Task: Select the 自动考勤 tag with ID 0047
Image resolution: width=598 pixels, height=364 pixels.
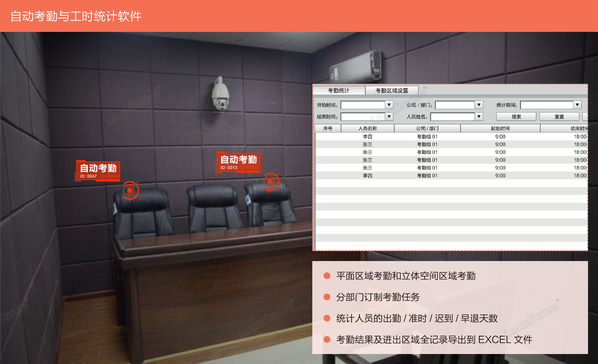Action: click(98, 171)
